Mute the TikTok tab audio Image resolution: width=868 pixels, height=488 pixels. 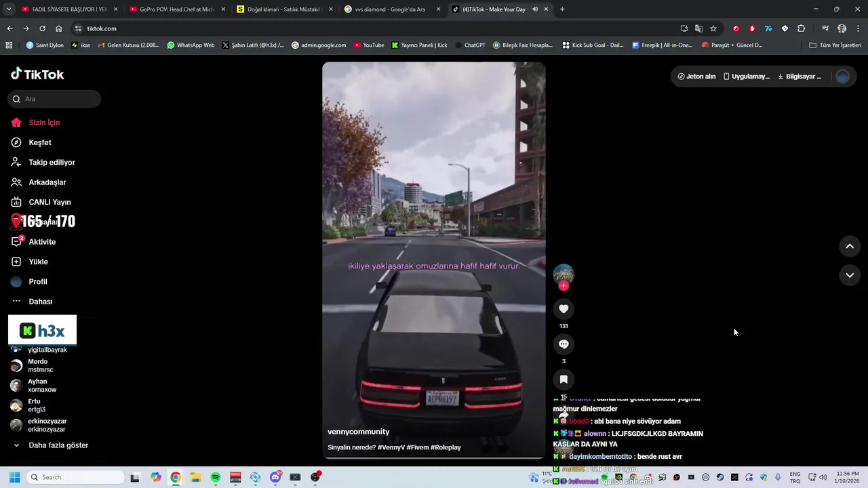[x=535, y=9]
